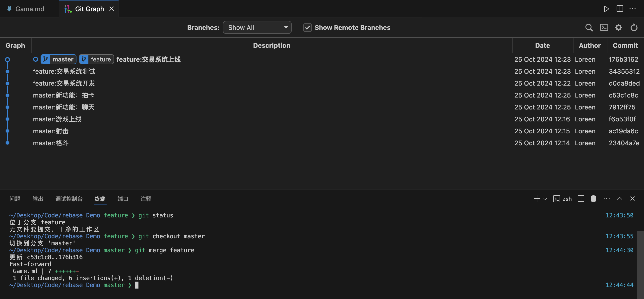
Task: Switch to the Game.md tab
Action: point(29,9)
